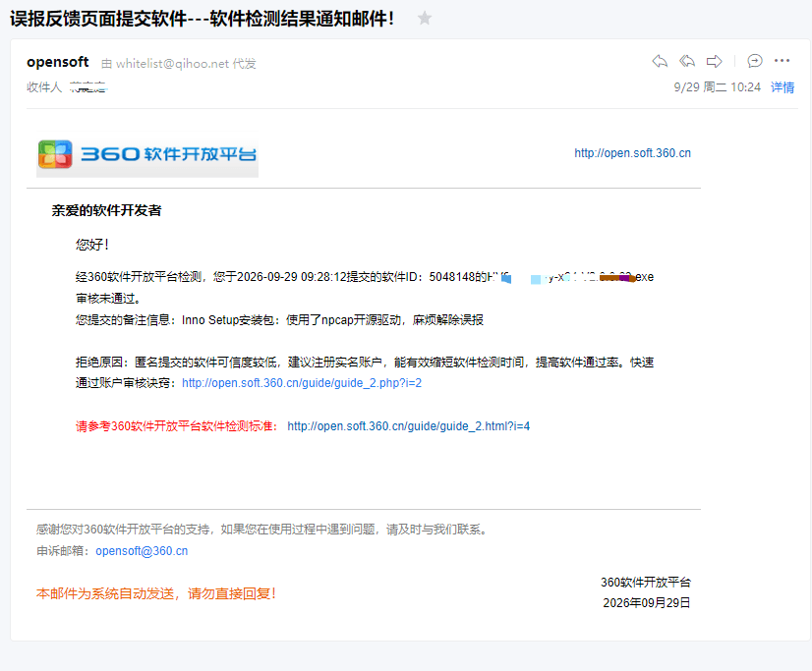Click the software ID 5048148 text
This screenshot has height=671, width=812.
coord(451,277)
